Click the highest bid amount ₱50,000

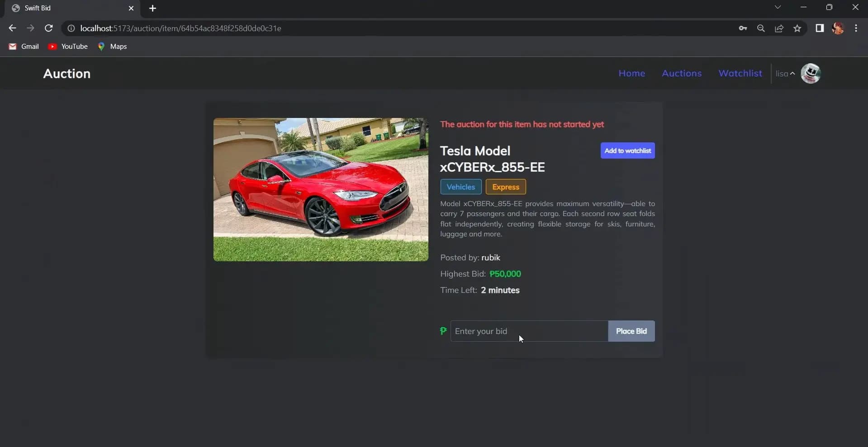point(505,274)
